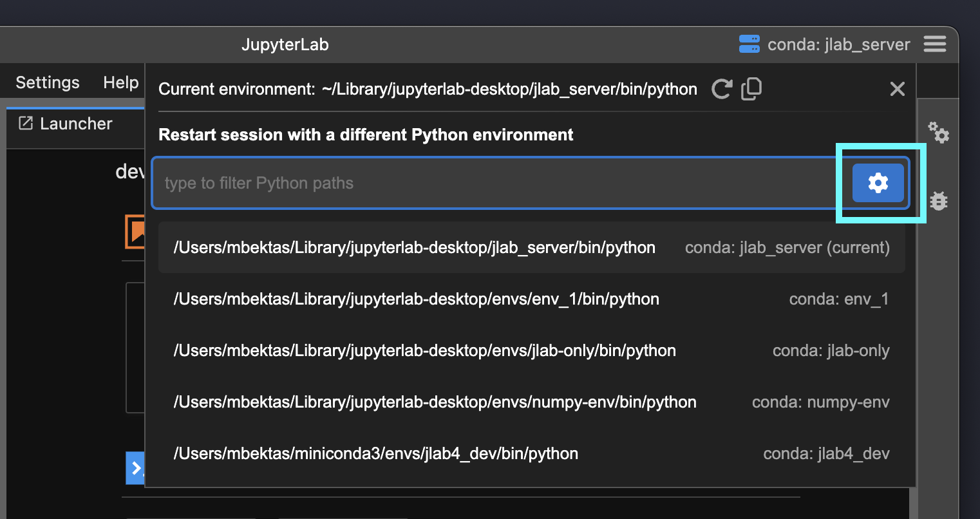Open the property inspector gears icon

click(939, 132)
